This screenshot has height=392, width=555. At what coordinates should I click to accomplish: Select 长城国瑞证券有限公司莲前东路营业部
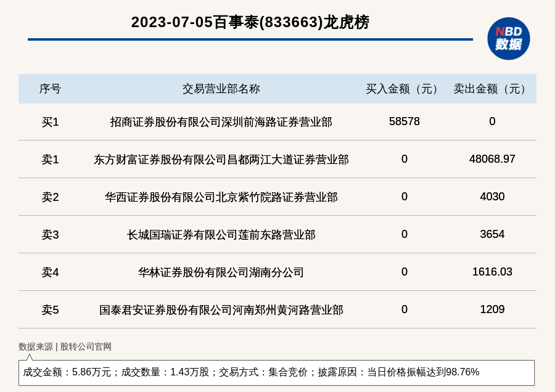[221, 235]
